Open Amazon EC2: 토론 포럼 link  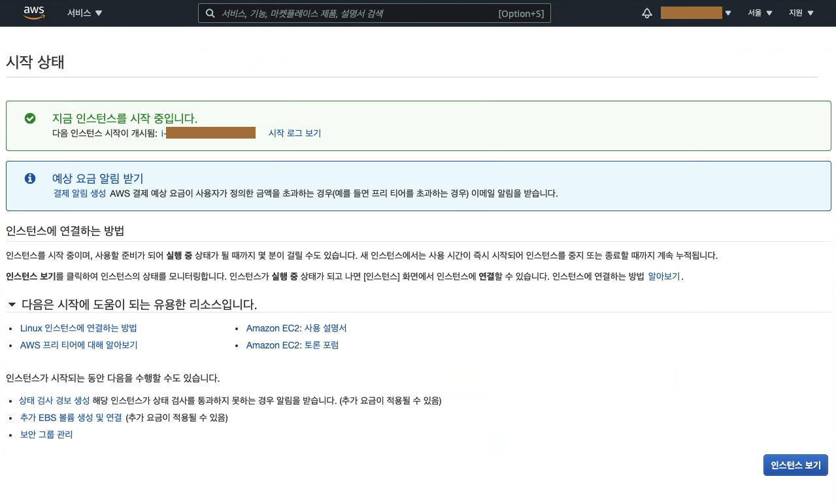pos(293,345)
